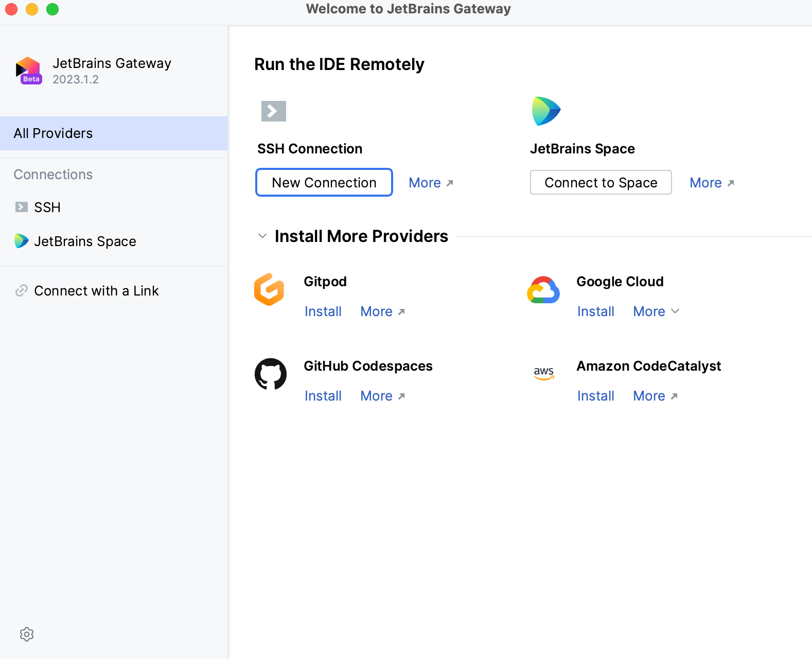Image resolution: width=812 pixels, height=659 pixels.
Task: Click the JetBrains Space icon in sidebar
Action: tap(22, 241)
